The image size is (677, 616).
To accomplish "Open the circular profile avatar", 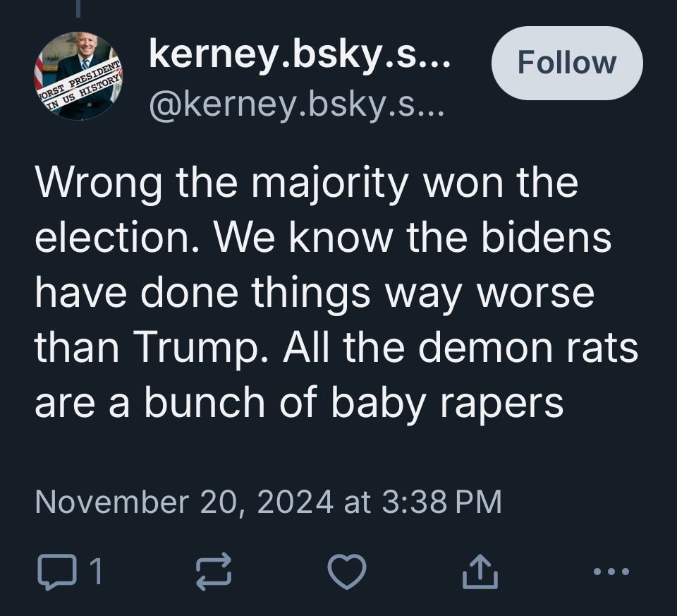I will coord(79,76).
